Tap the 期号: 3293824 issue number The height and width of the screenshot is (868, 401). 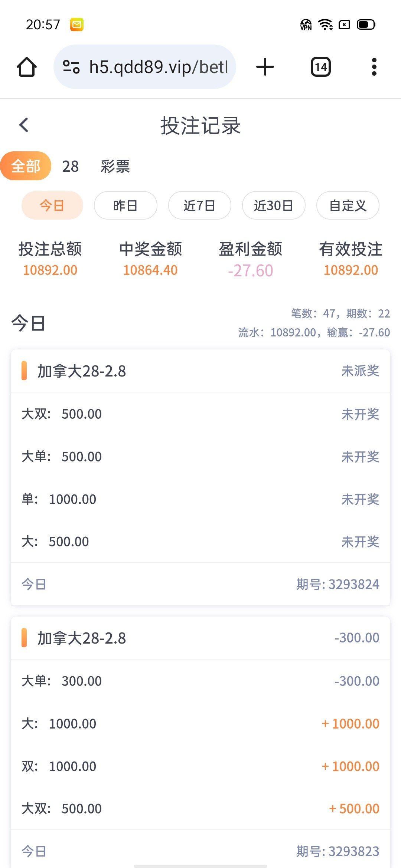click(338, 584)
